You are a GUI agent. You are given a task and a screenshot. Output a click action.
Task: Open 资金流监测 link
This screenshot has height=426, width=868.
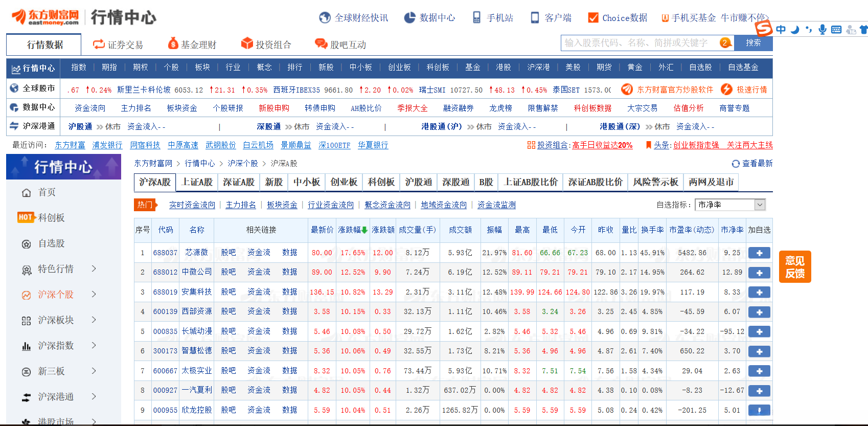point(496,205)
